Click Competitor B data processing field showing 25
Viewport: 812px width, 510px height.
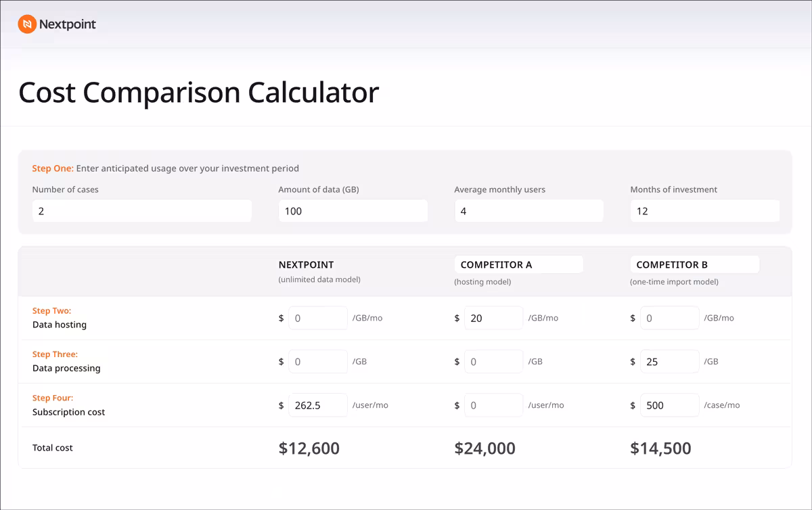[x=670, y=362]
